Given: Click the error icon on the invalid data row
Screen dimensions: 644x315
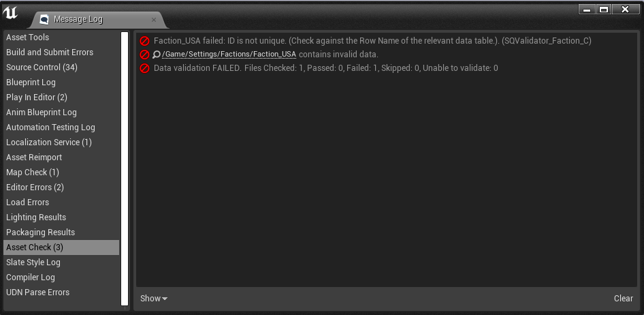Looking at the screenshot, I should tap(144, 55).
